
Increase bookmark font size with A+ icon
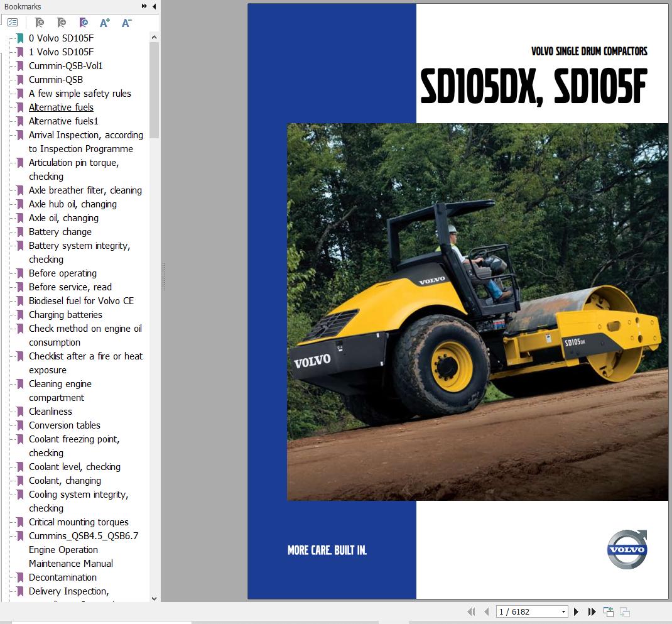click(105, 22)
